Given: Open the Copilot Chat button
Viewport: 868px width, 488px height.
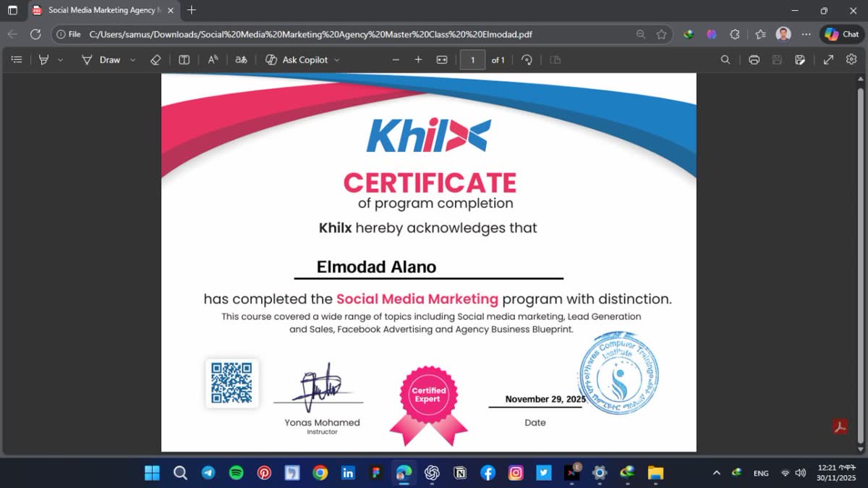Looking at the screenshot, I should 842,34.
